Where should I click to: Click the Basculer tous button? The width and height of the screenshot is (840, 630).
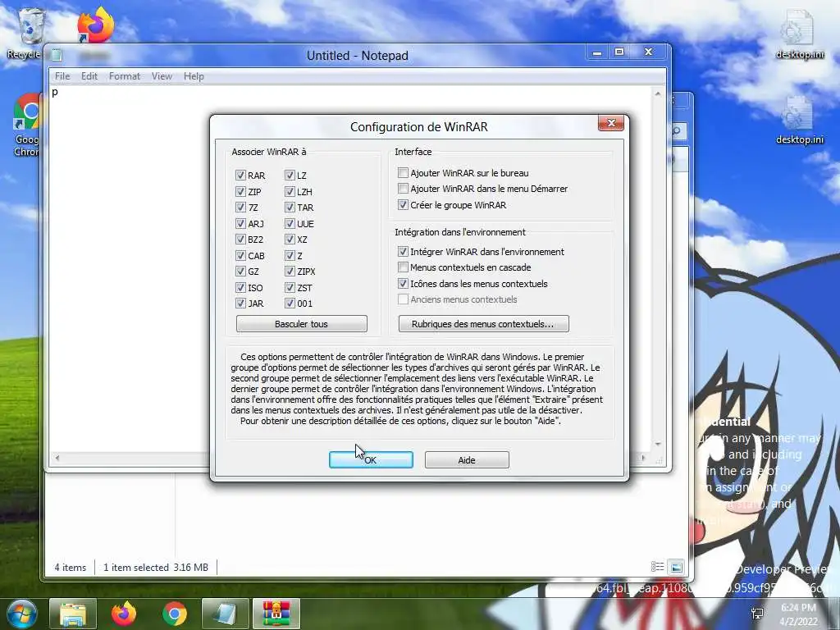click(x=302, y=323)
